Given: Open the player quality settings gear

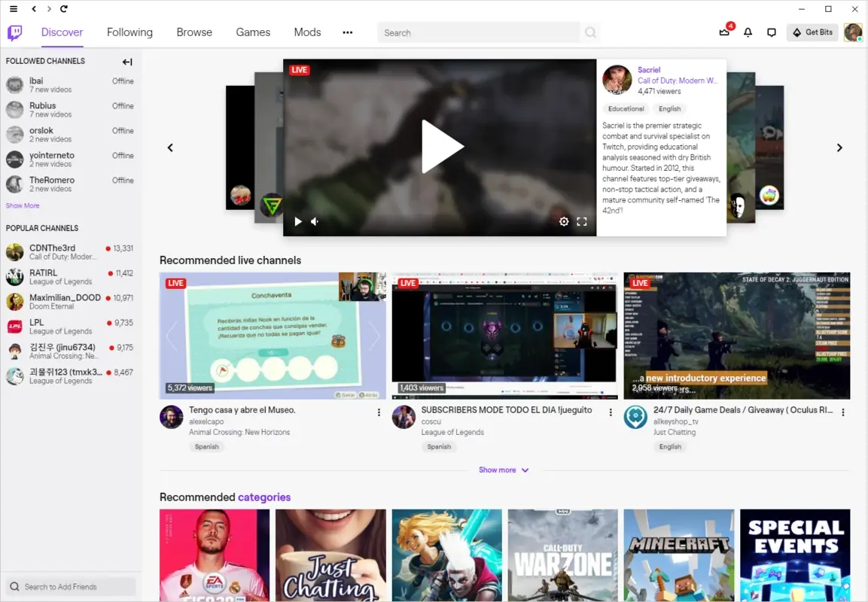Looking at the screenshot, I should coord(564,221).
